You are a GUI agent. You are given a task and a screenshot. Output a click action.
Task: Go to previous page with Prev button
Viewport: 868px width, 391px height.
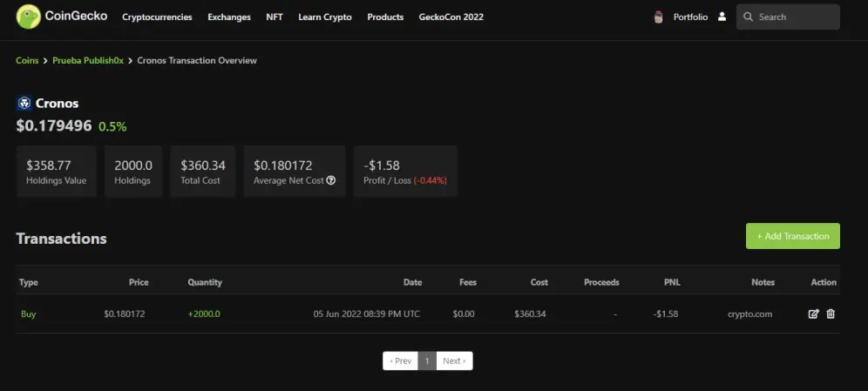click(400, 361)
